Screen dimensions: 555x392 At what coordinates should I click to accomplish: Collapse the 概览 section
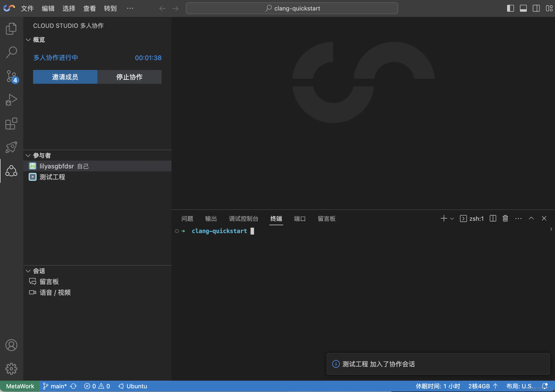[28, 40]
